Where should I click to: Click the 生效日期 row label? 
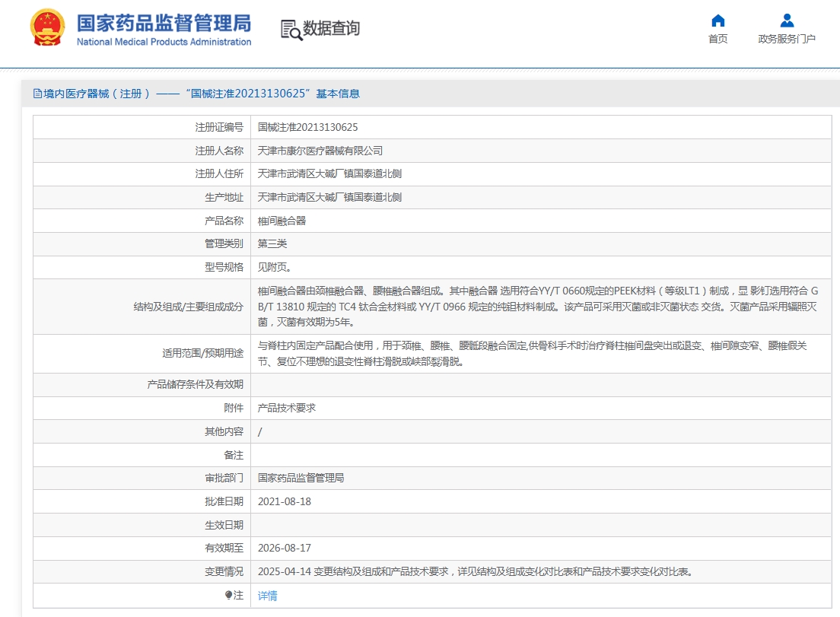[224, 526]
